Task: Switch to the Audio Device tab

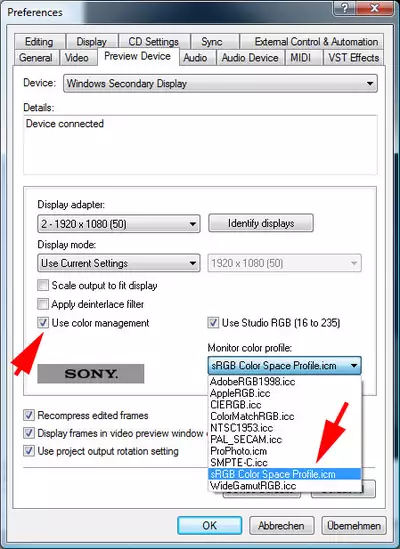Action: (x=250, y=58)
